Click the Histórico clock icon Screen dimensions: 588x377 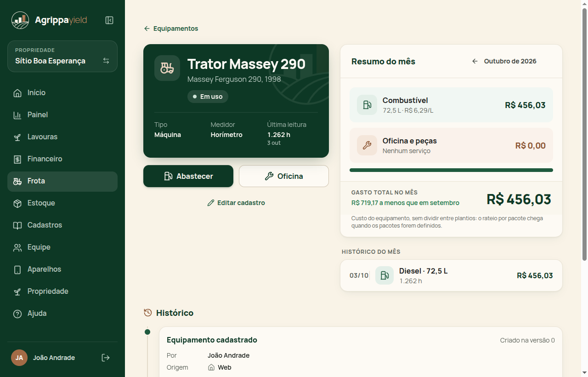tap(148, 313)
